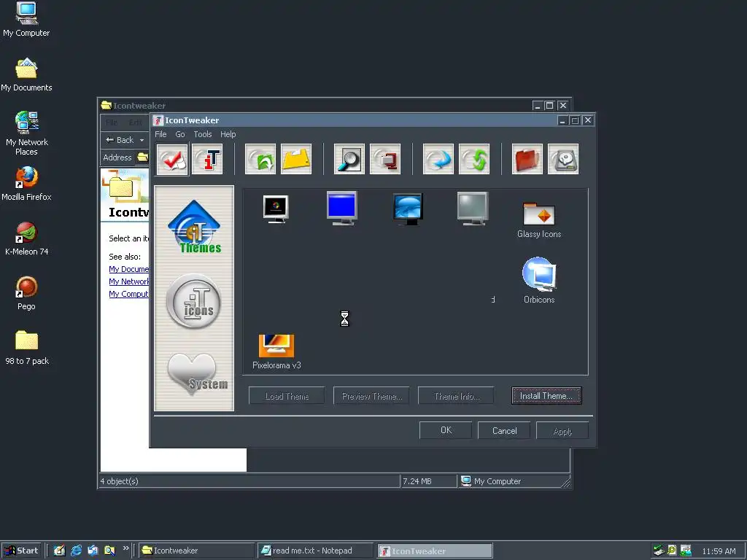747x560 pixels.
Task: Click the 7.24 MB status bar entry
Action: [x=427, y=481]
